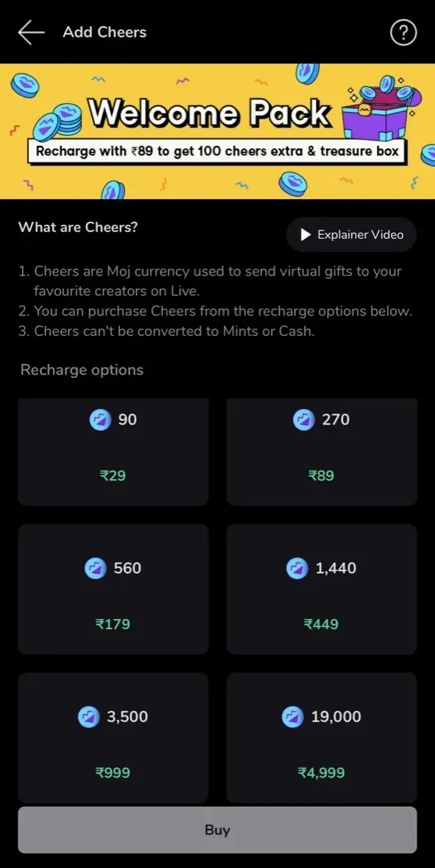
Task: Tap the back arrow icon
Action: [x=31, y=32]
